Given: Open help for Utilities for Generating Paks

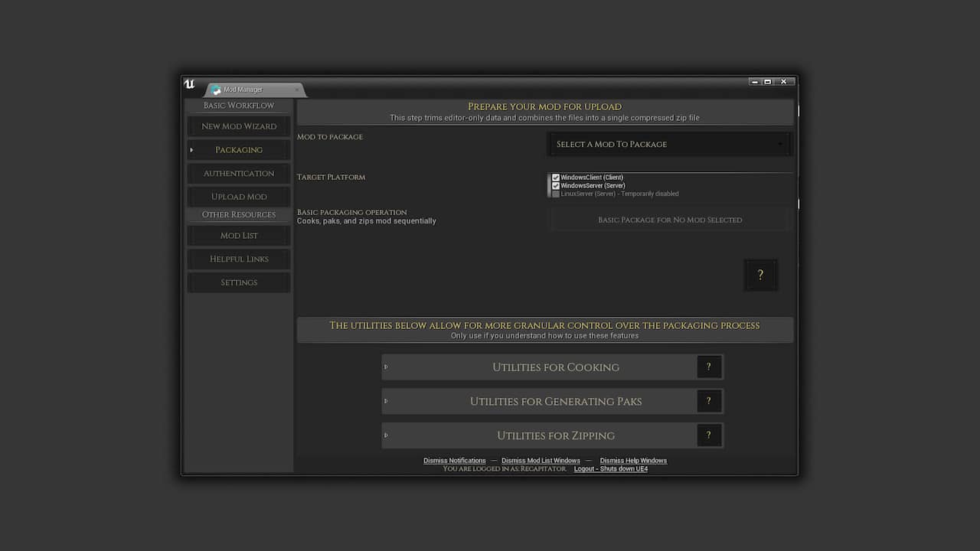Looking at the screenshot, I should click(709, 401).
